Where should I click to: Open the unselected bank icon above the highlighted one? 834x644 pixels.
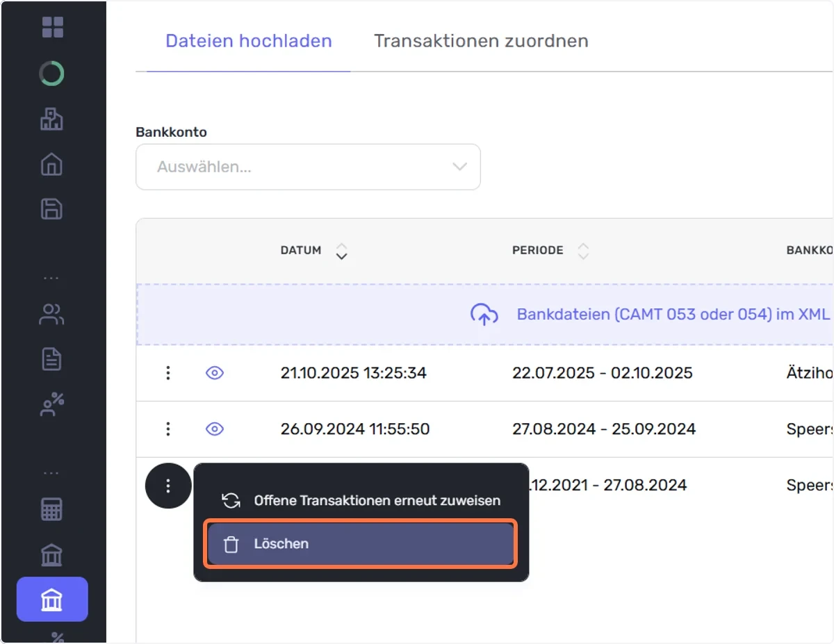[x=52, y=555]
